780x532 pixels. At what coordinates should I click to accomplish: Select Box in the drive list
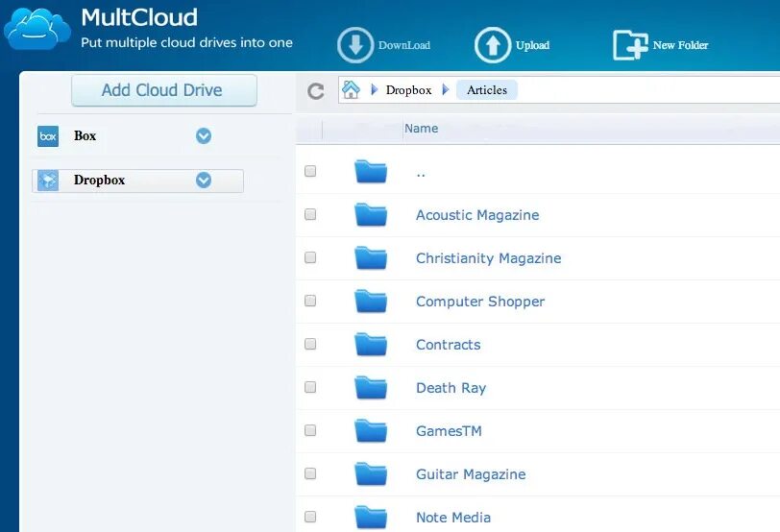point(85,135)
